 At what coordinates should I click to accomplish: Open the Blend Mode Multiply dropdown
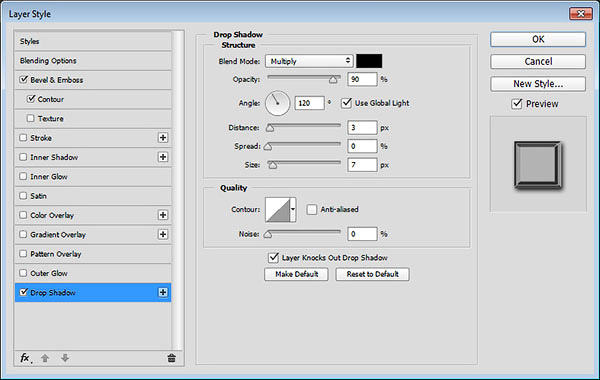click(x=309, y=61)
